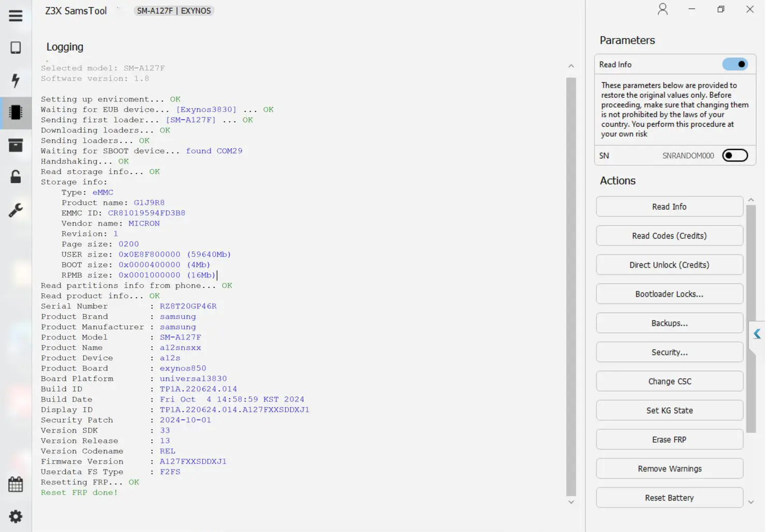This screenshot has height=532, width=767.
Task: Click the 'Reset FRP done!' log line
Action: [79, 492]
